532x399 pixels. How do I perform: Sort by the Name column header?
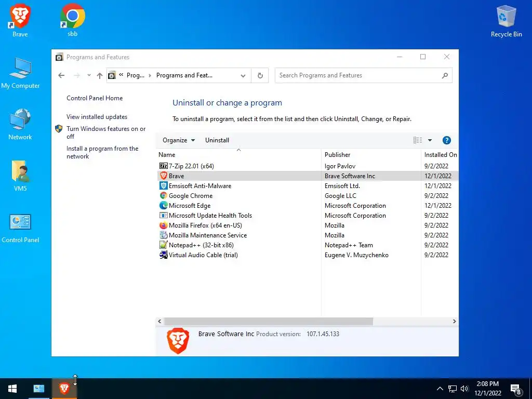point(238,155)
